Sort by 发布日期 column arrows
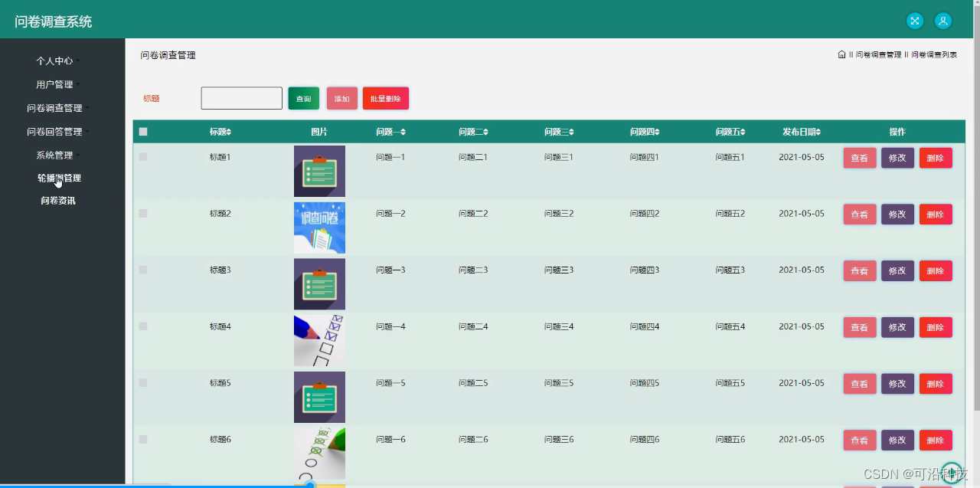Viewport: 980px width, 488px height. coord(818,132)
